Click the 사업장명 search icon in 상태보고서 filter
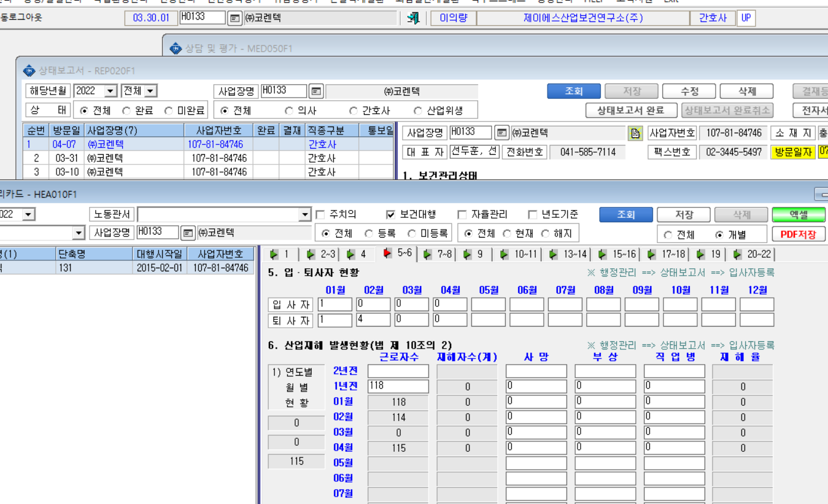The width and height of the screenshot is (828, 504). click(315, 91)
